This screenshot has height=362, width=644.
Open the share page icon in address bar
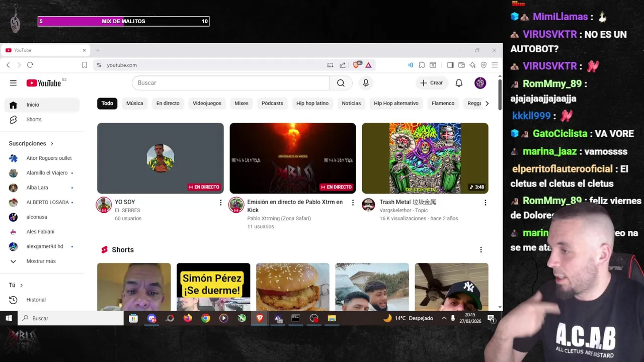point(343,65)
